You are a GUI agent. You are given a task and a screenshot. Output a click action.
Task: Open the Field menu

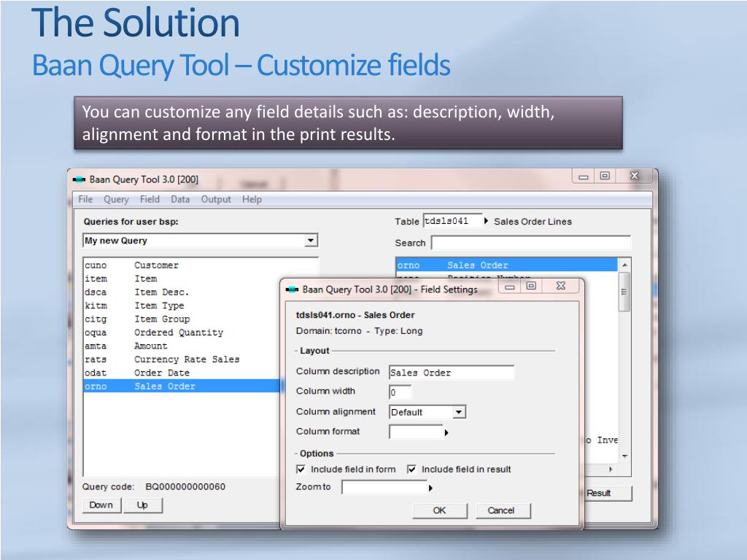150,199
